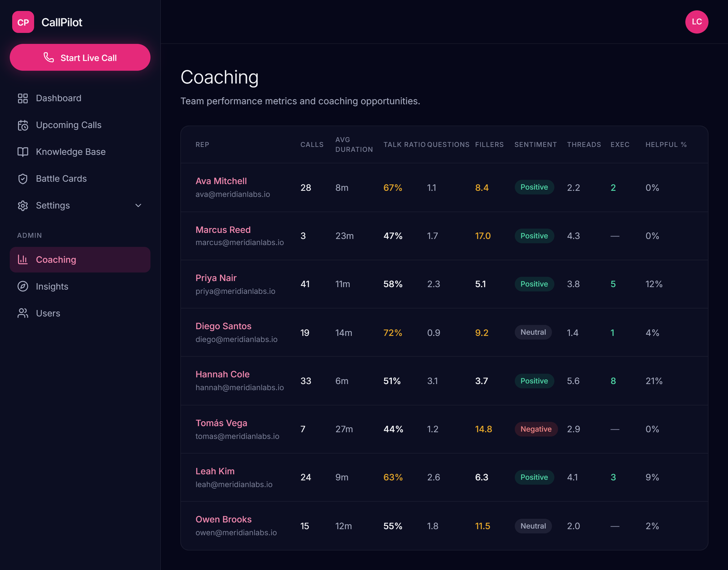
Task: Click Priya Nair's calls count 41
Action: click(x=305, y=284)
